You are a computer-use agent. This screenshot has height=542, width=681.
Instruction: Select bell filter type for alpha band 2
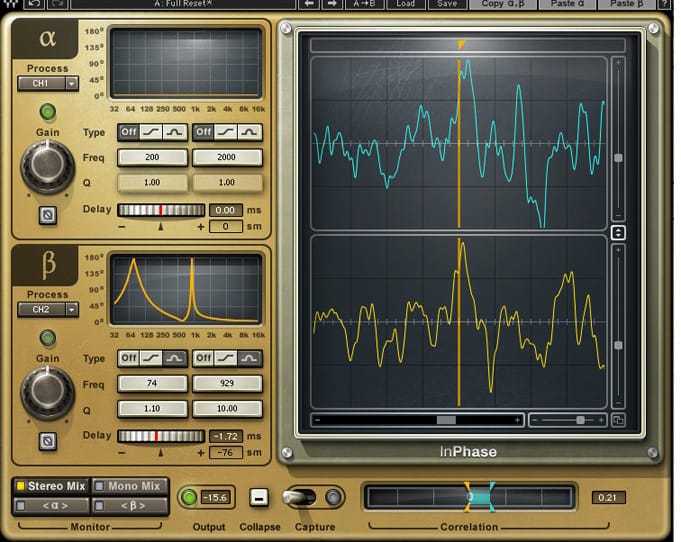(250, 132)
